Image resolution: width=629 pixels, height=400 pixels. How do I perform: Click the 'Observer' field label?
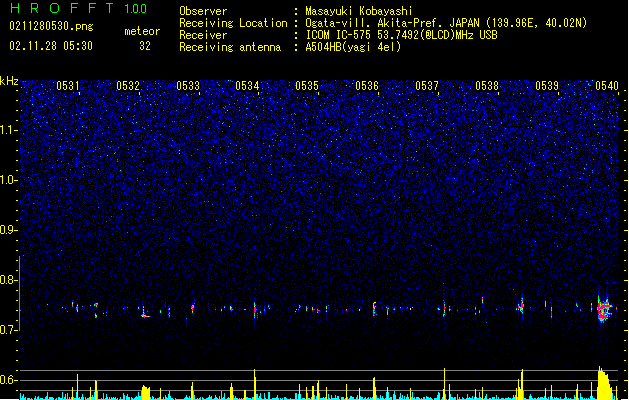coord(203,11)
